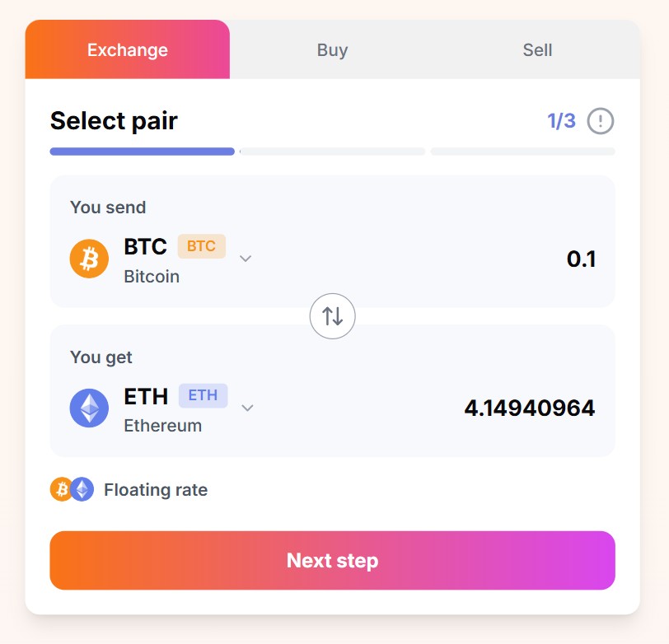Click the first blue progress bar segment
The height and width of the screenshot is (644, 669).
142,152
